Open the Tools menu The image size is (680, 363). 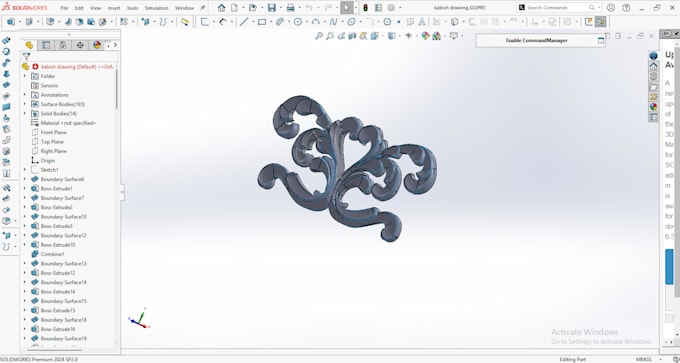point(132,8)
